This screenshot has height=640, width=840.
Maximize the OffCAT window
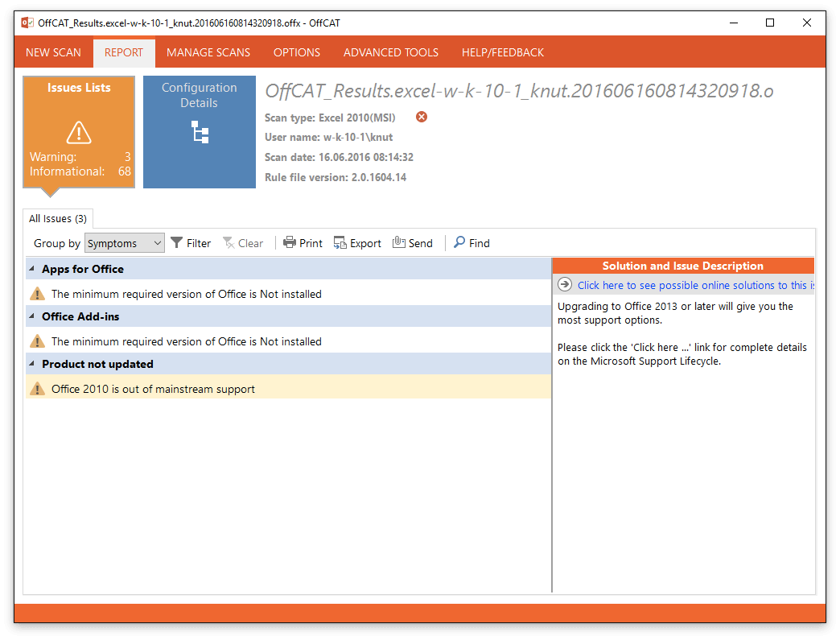coord(770,23)
